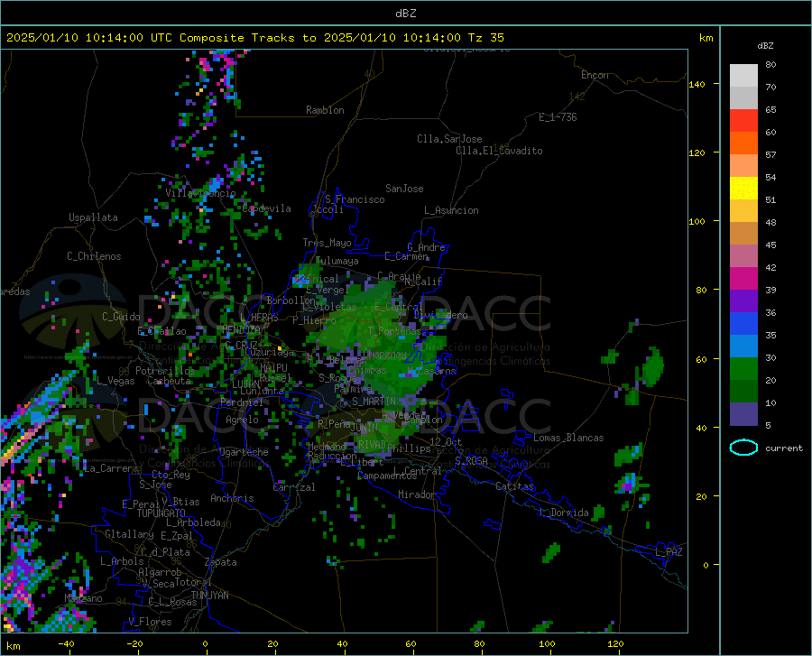Click the Anchoris label
The image size is (812, 656).
point(232,498)
